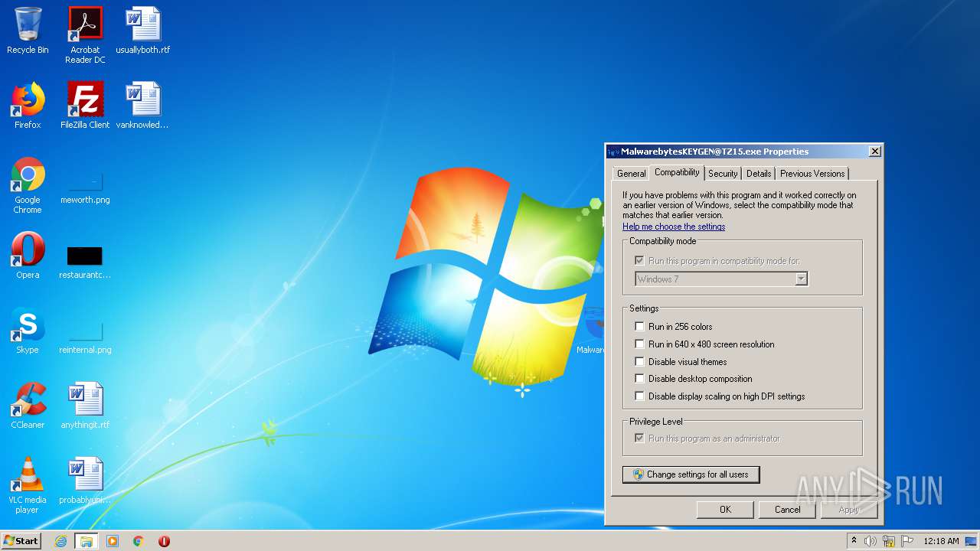Viewport: 980px width, 551px height.
Task: Launch Google Chrome from the desktop
Action: tap(28, 186)
